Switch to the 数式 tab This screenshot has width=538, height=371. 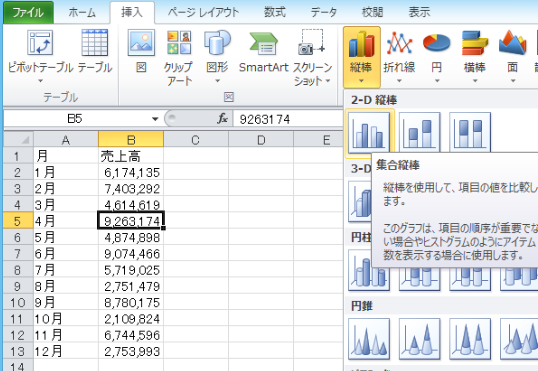[275, 12]
